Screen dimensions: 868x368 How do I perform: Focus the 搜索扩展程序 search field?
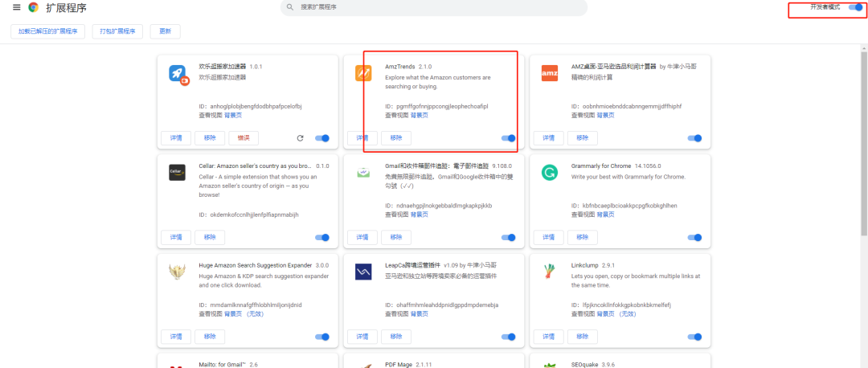(434, 7)
